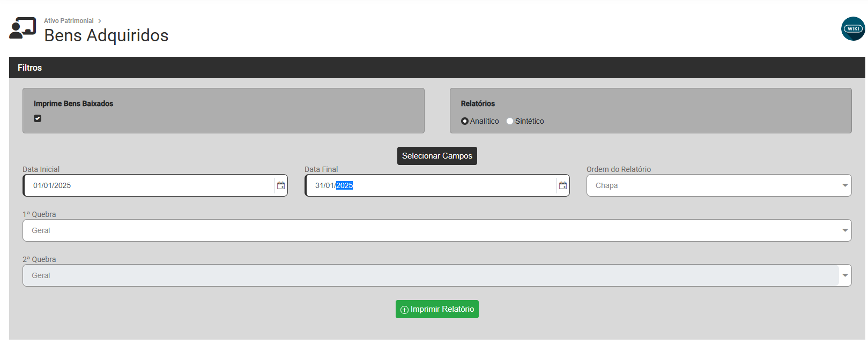Open the 1ª Quebra dropdown

pyautogui.click(x=437, y=230)
